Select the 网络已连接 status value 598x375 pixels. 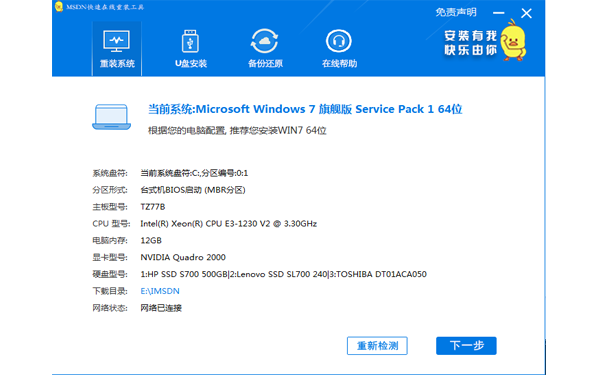[161, 308]
